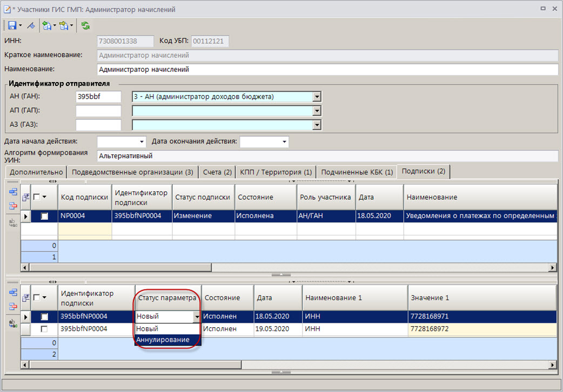Toggle select-all checkbox in upper grid header
Image resolution: width=563 pixels, height=392 pixels.
pos(36,198)
